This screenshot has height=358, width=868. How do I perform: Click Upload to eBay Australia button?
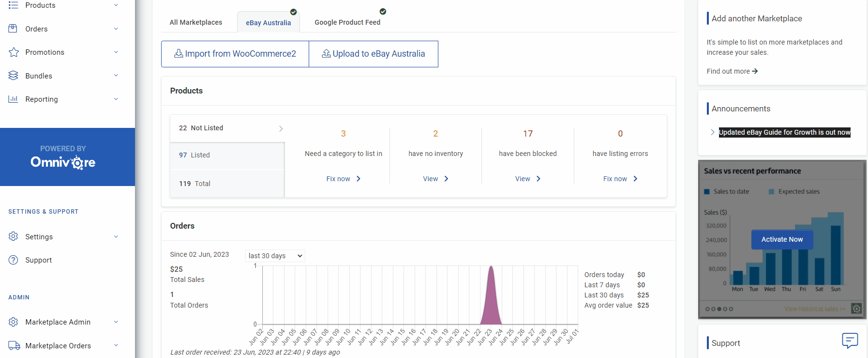point(374,54)
